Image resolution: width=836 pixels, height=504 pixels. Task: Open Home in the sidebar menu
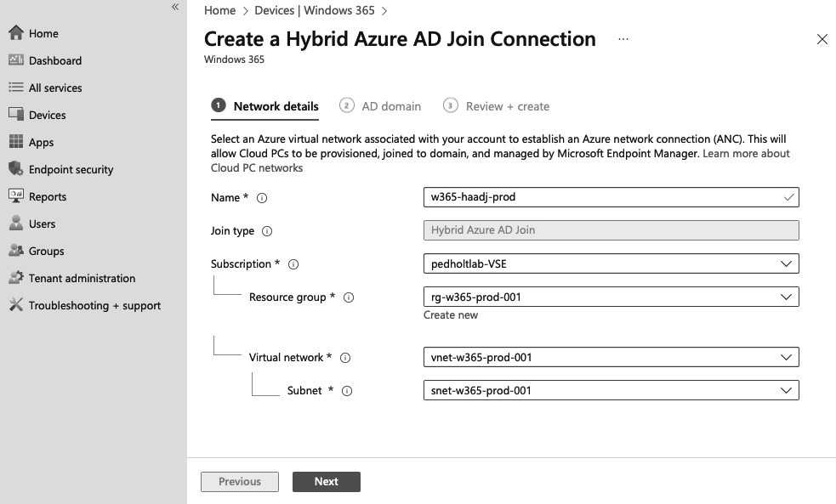43,33
